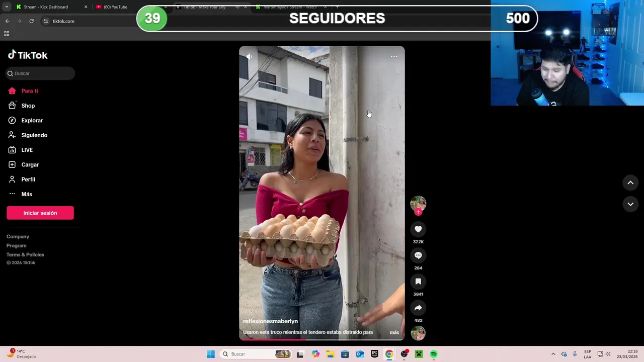The height and width of the screenshot is (362, 644).
Task: Open the weather widget showing 14°C
Action: 21,354
